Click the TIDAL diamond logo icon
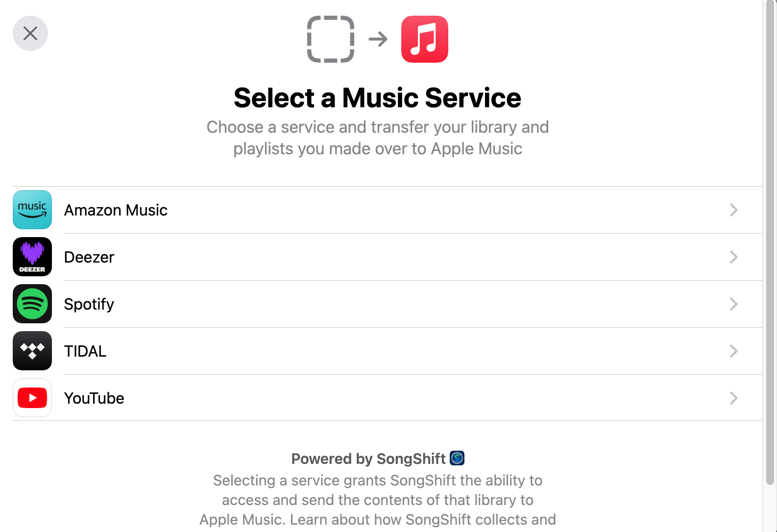 (x=32, y=351)
